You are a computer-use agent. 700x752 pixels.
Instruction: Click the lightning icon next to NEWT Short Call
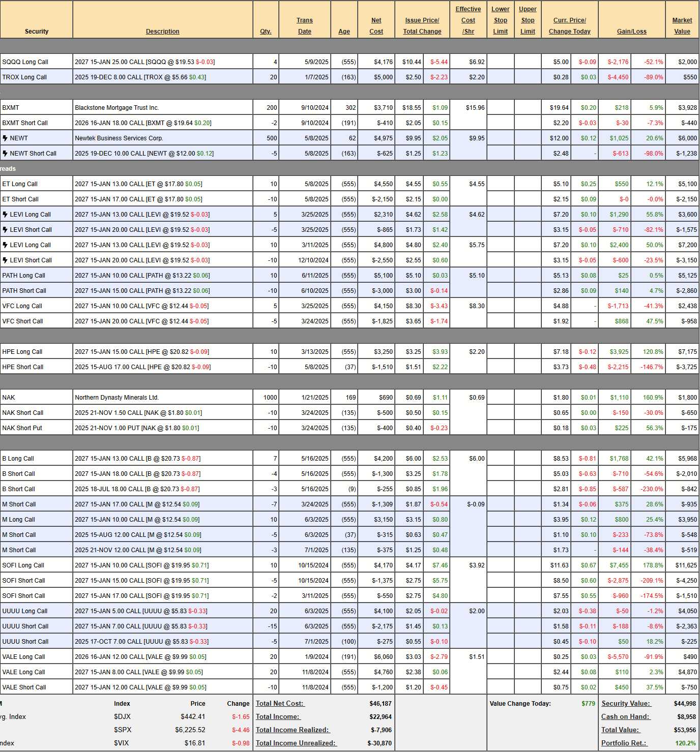(5, 154)
